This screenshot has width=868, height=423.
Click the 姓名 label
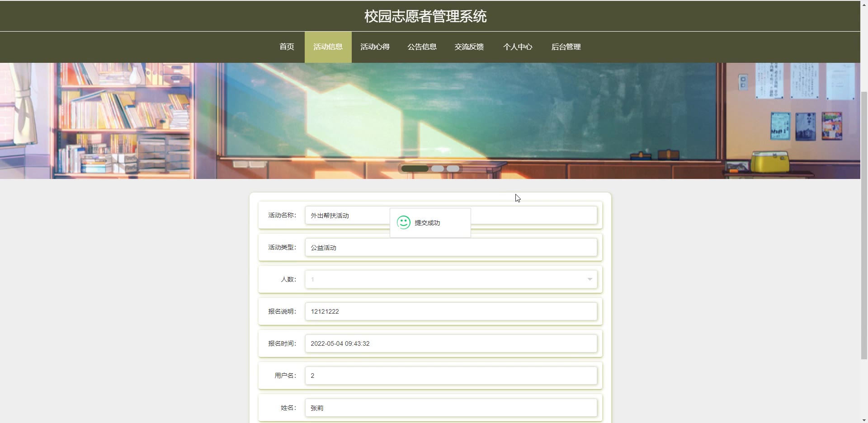(288, 408)
